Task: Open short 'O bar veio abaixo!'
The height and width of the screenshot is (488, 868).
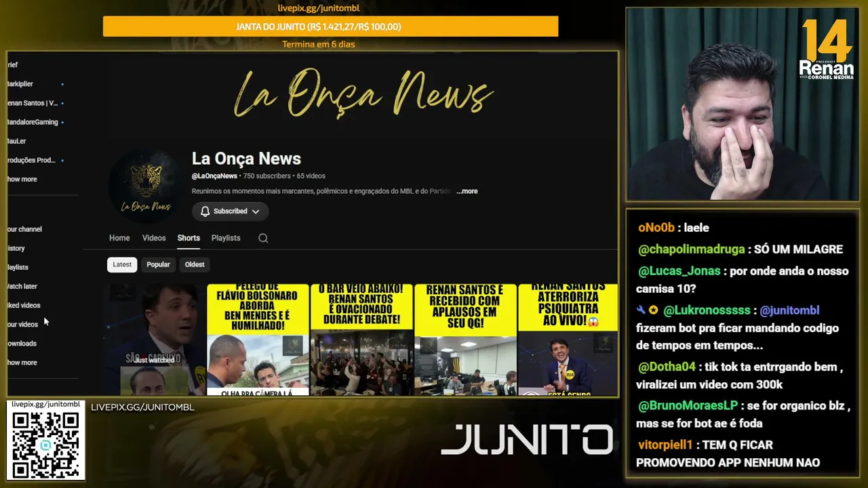Action: [x=361, y=340]
